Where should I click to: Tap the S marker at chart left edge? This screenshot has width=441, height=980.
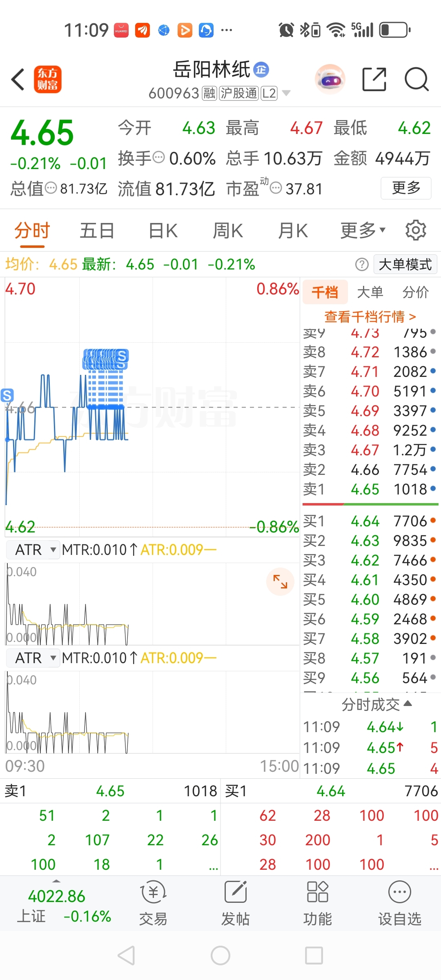click(x=7, y=395)
